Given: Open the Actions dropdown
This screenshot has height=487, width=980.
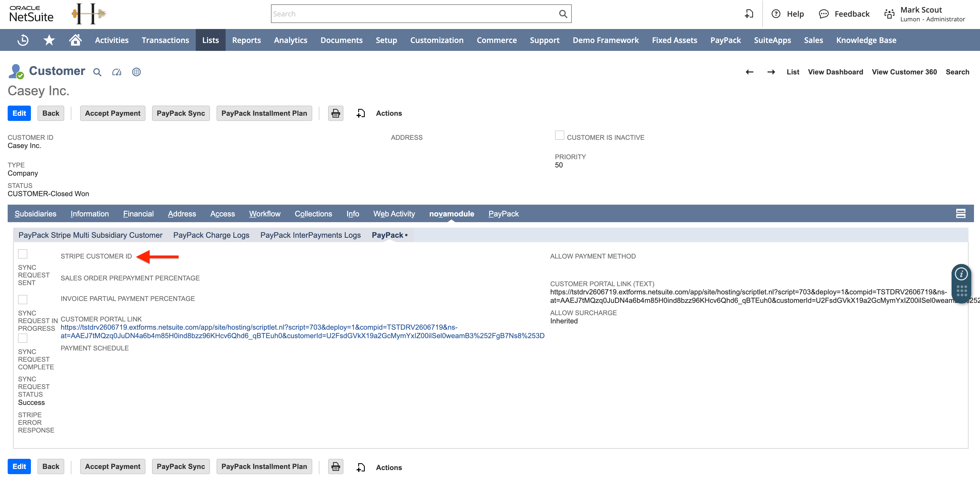Looking at the screenshot, I should click(x=389, y=113).
